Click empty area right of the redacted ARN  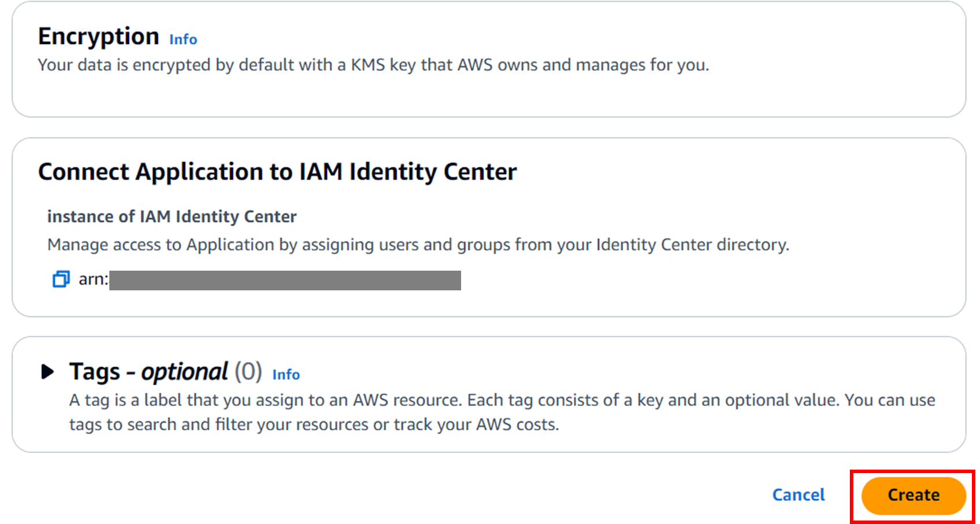point(694,281)
